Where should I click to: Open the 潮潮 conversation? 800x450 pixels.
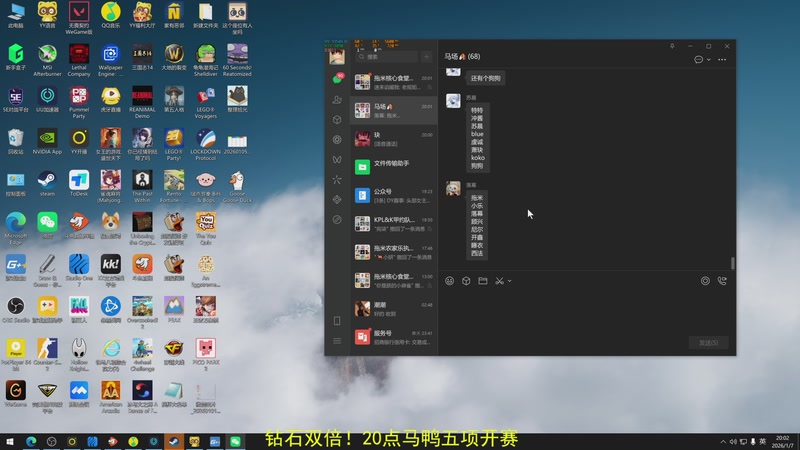394,309
